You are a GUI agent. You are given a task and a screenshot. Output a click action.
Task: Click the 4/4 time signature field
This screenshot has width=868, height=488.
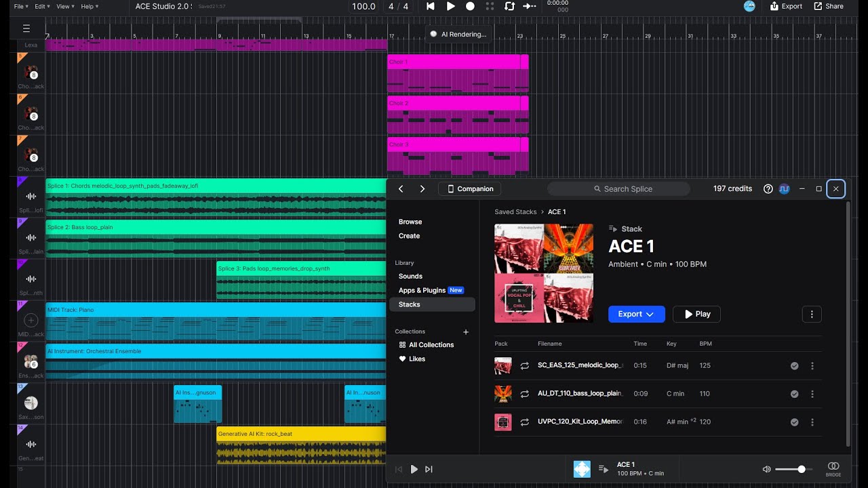[x=399, y=6]
